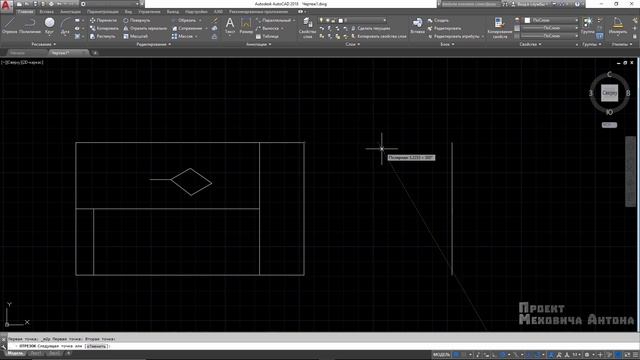Select the Отрезок line tool

[9, 26]
